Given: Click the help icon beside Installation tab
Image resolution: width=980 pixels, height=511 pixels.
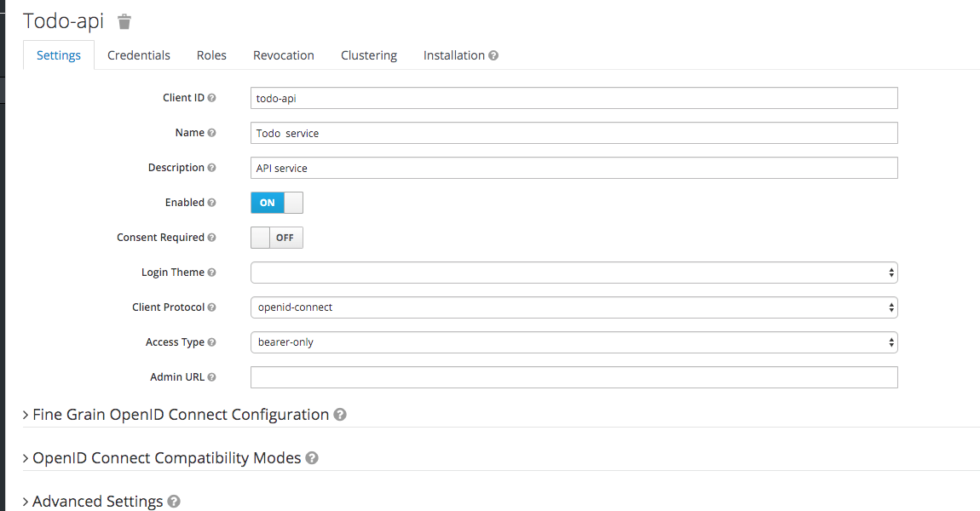Looking at the screenshot, I should (494, 55).
